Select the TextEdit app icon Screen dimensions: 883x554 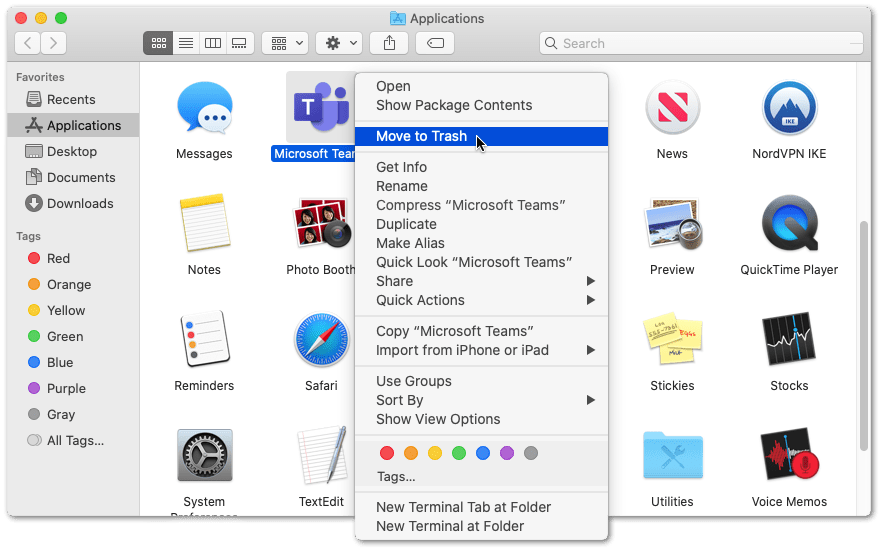coord(323,455)
